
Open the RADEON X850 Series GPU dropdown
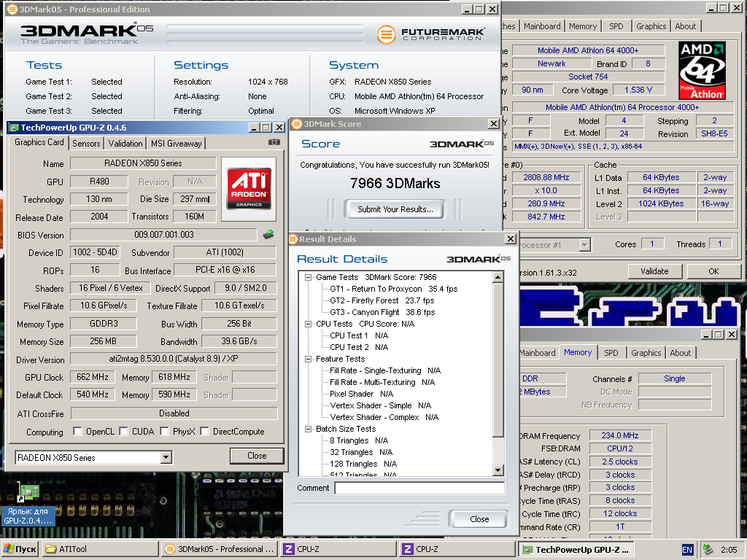point(166,458)
